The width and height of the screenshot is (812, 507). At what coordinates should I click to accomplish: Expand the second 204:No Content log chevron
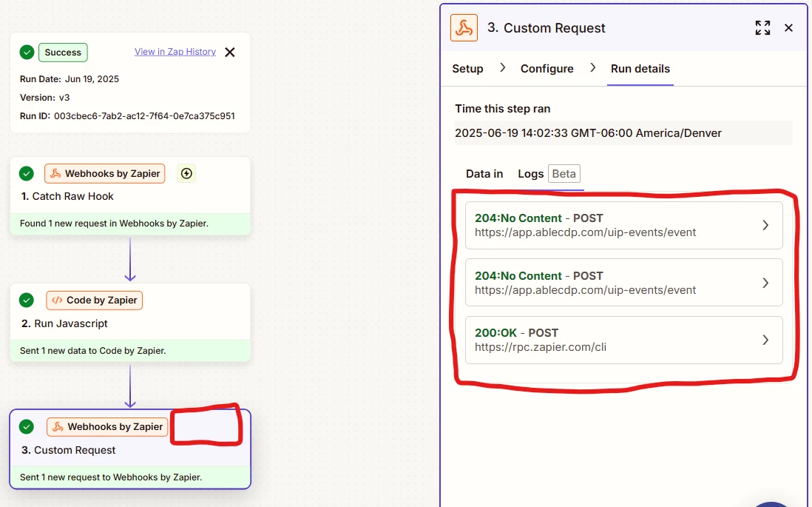tap(765, 283)
